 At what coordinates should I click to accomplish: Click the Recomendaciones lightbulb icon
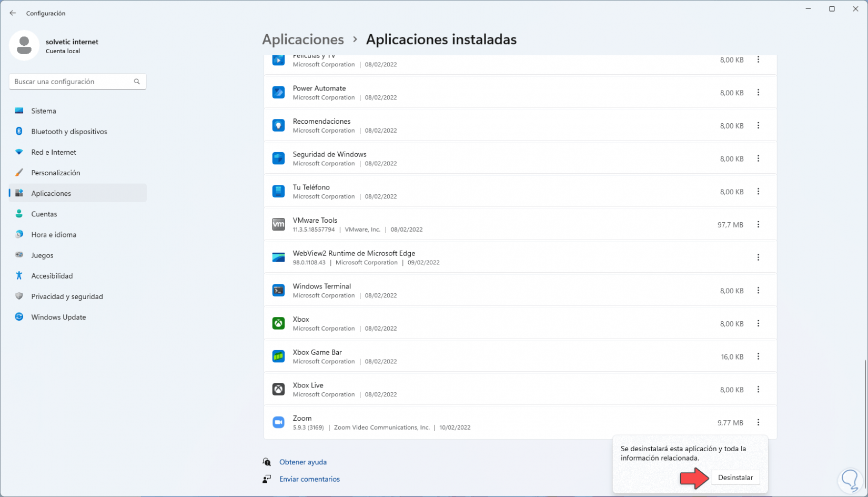(278, 125)
